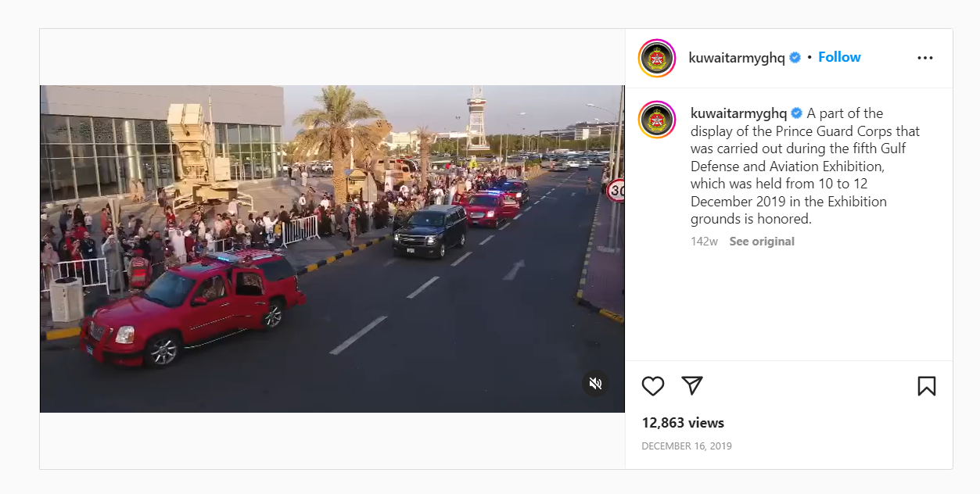This screenshot has height=494, width=980.
Task: Like the post with the heart icon
Action: point(653,386)
